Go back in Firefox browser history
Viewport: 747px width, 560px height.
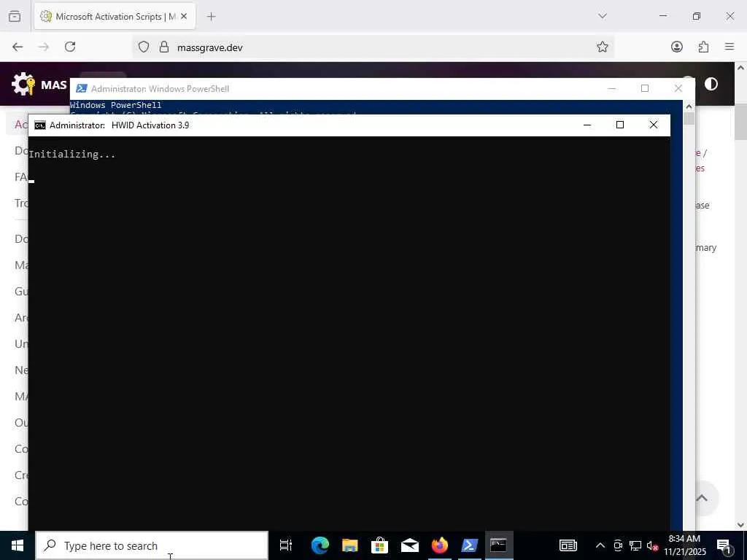coord(18,47)
